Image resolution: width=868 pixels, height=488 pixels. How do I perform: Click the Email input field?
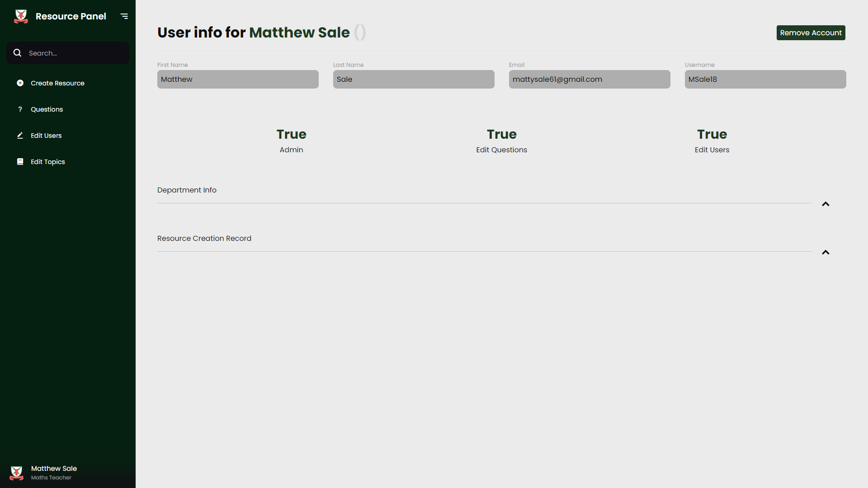tap(589, 80)
